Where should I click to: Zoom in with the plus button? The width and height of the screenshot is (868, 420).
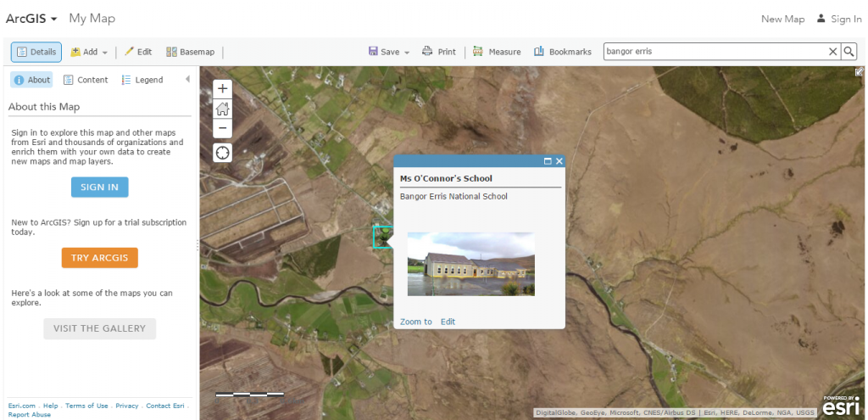[x=223, y=88]
